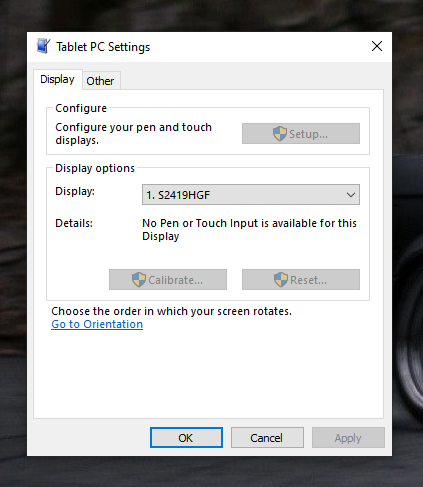423x487 pixels.
Task: Dismiss dialog with the Cancel button
Action: (267, 438)
